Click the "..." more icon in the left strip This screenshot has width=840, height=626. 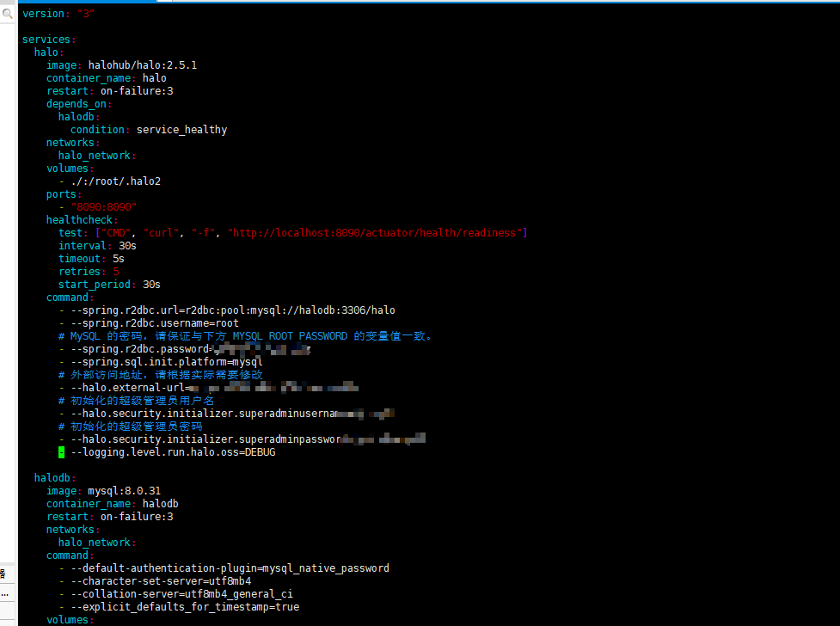tap(5, 594)
